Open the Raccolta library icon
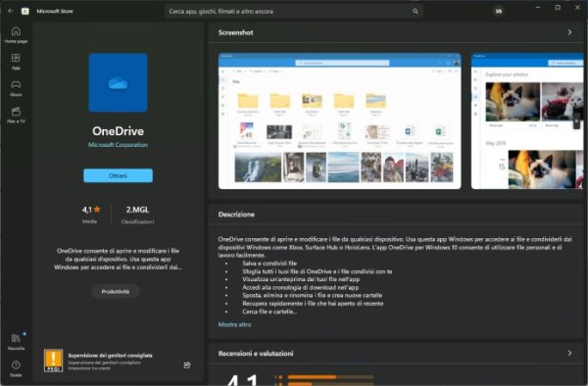588x386 pixels. [16, 342]
